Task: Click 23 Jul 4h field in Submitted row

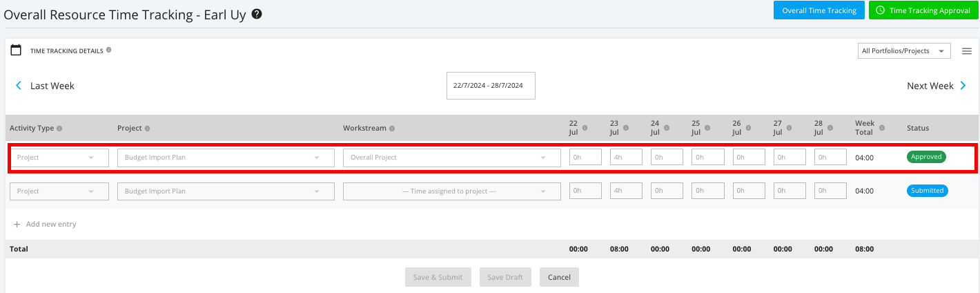Action: tap(626, 191)
